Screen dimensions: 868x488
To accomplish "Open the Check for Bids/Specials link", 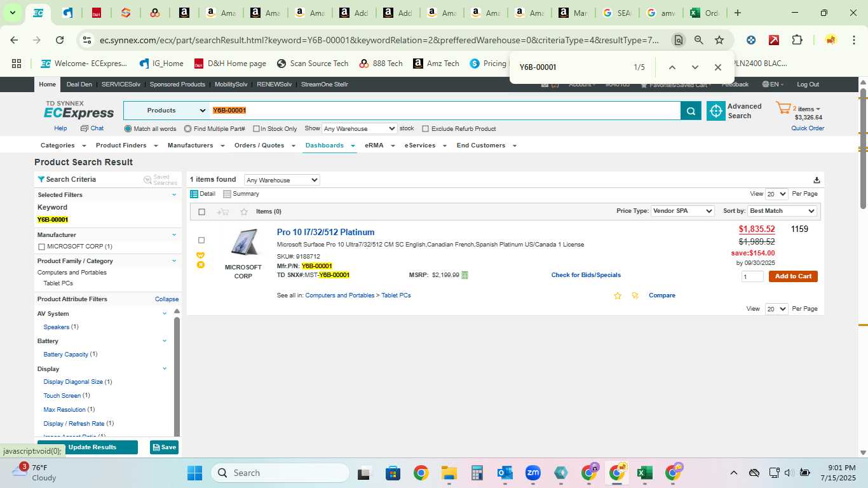I will (586, 275).
